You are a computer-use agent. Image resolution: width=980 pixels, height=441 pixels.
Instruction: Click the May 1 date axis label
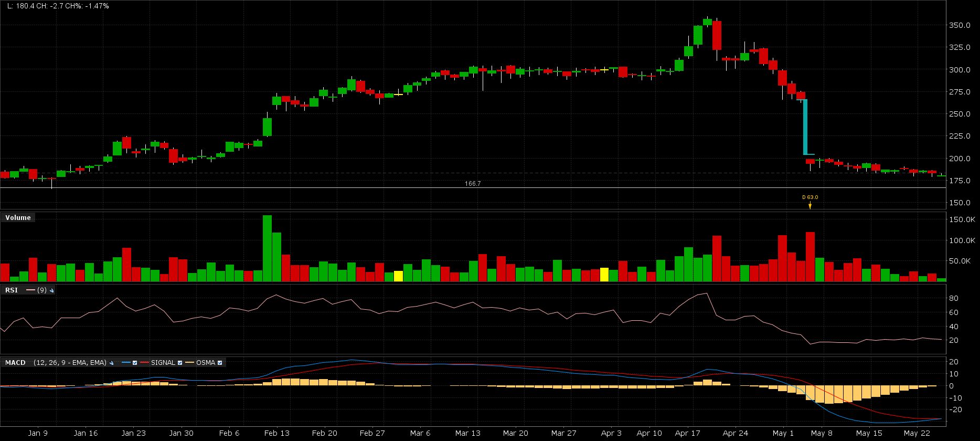pyautogui.click(x=783, y=433)
